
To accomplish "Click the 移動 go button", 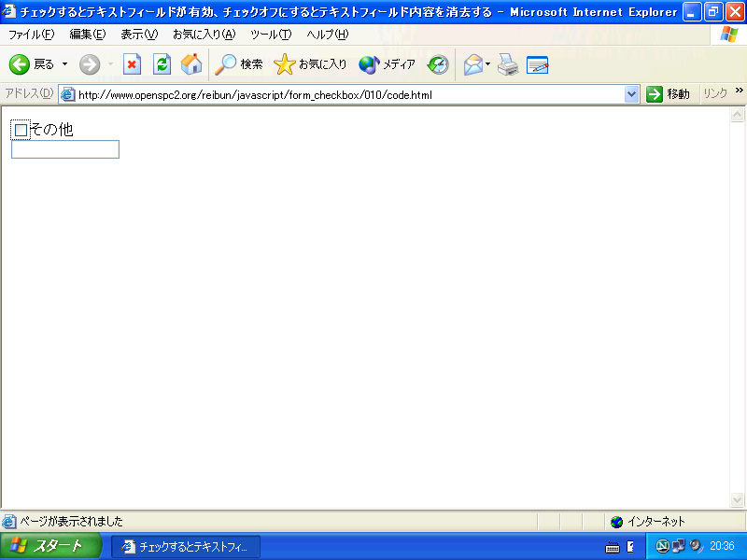I will 668,94.
